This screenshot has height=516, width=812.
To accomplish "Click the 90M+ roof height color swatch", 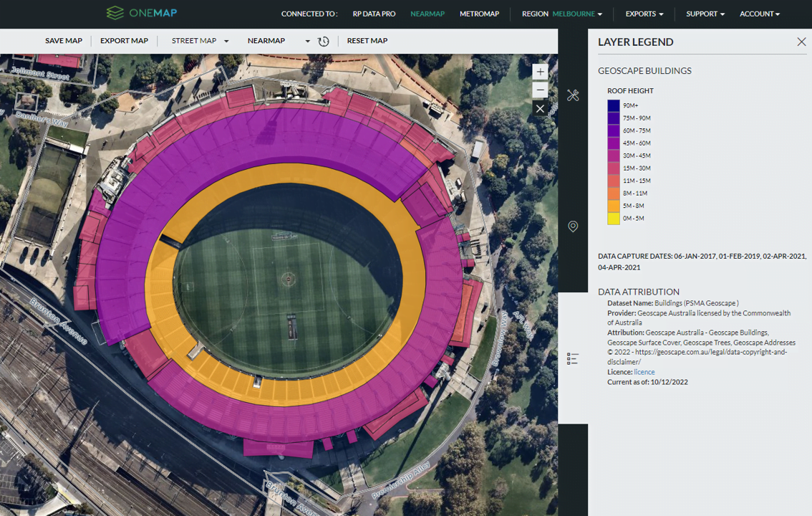I will pyautogui.click(x=614, y=105).
